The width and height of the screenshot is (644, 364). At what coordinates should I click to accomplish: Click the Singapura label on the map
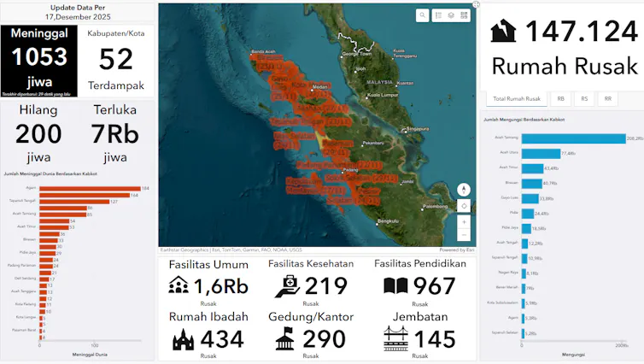coord(418,129)
